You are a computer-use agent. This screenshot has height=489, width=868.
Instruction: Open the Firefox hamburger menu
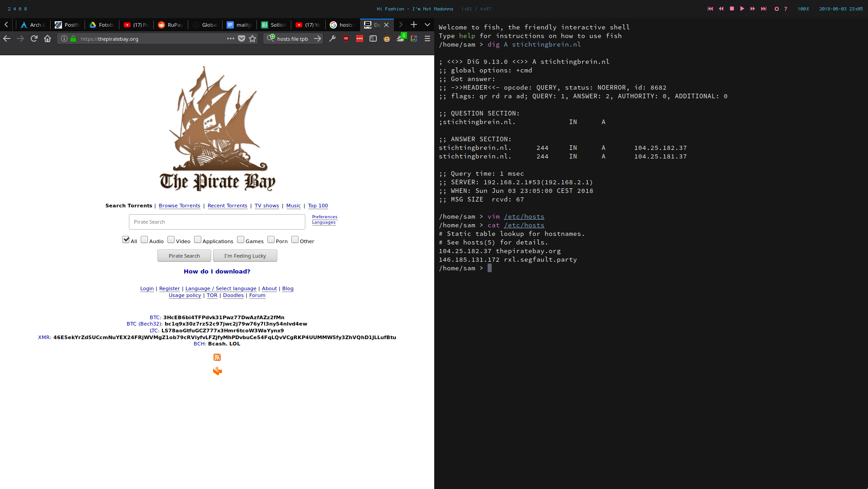click(x=427, y=39)
